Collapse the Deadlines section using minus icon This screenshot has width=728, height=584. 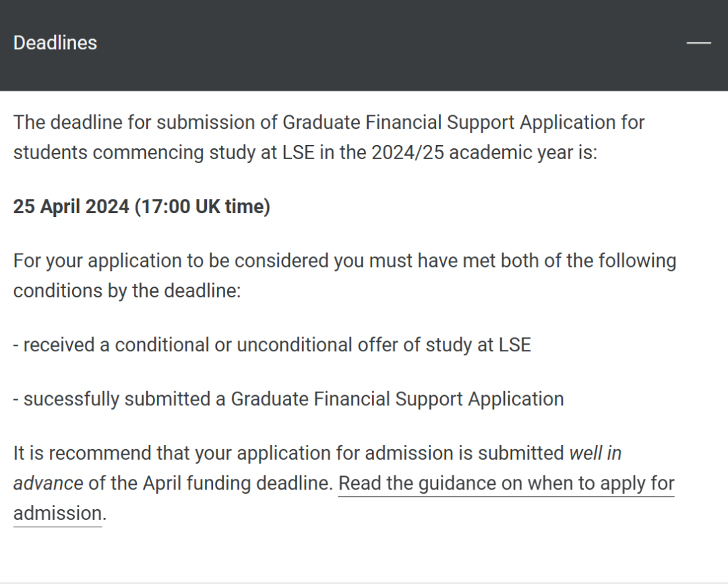click(698, 42)
